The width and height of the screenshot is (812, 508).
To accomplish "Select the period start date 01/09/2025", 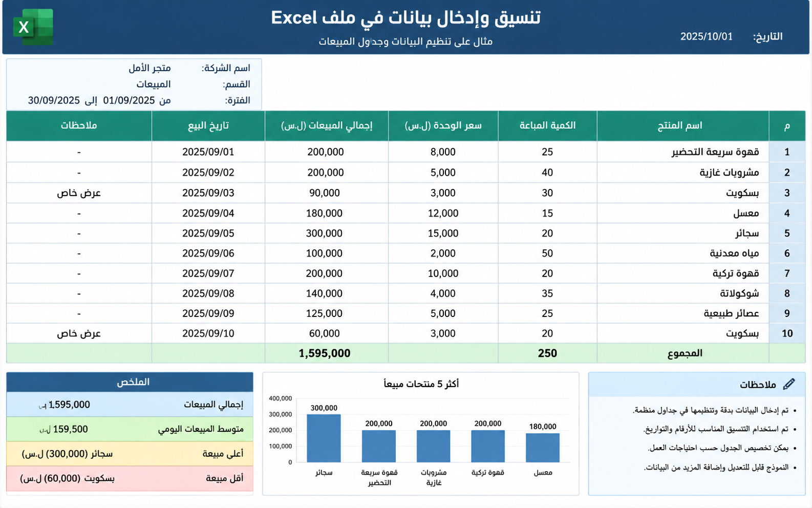I will tap(129, 100).
